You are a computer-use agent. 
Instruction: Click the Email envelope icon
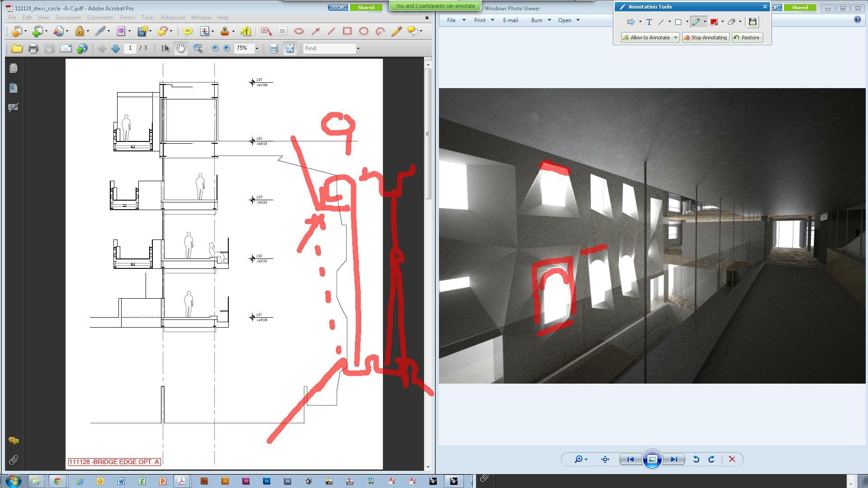66,48
